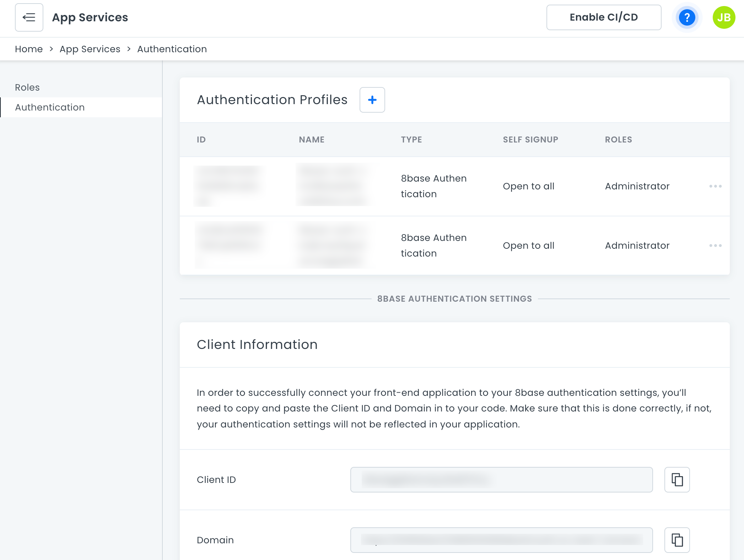Open the blue help question mark icon
This screenshot has height=560, width=744.
pyautogui.click(x=687, y=17)
